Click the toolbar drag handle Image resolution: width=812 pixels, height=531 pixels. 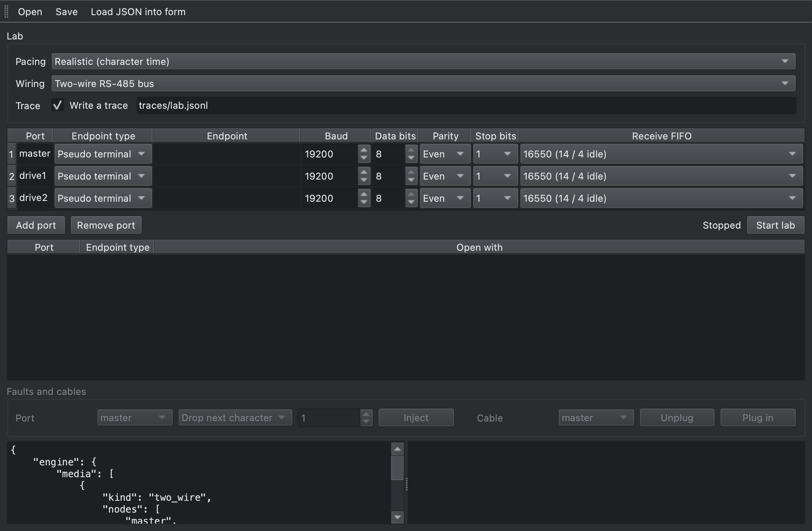(6, 11)
